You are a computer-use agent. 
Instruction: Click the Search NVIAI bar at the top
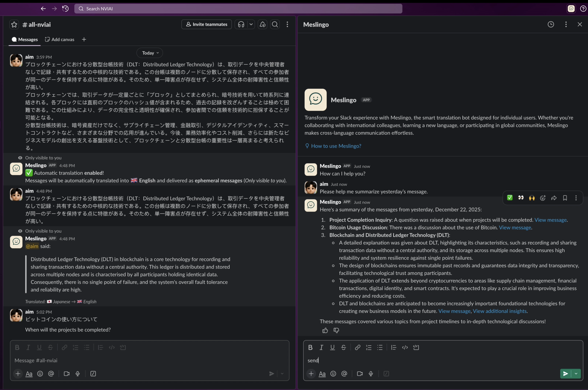[238, 8]
